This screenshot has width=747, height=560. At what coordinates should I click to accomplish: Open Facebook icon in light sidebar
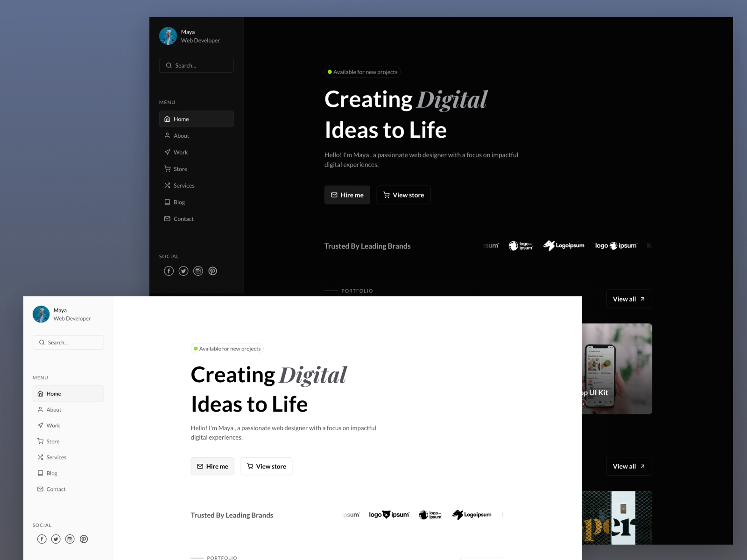[x=42, y=539]
